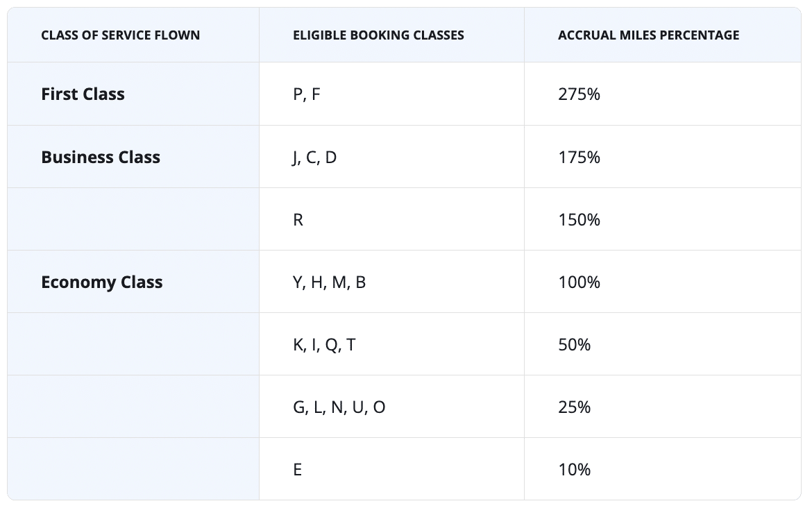The height and width of the screenshot is (508, 812).
Task: Click booking classes K, I, Q, T cell
Action: 324,345
